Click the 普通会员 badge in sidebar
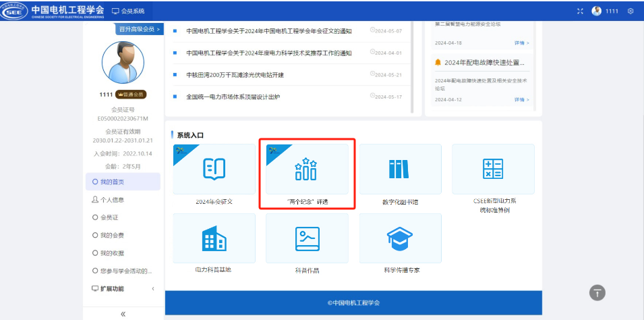 point(131,95)
